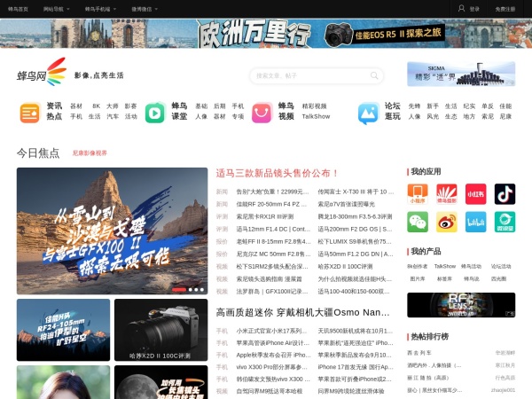Viewport: 532px width, 399px height.
Task: Open 8K link under 资讯热点
Action: 97,106
